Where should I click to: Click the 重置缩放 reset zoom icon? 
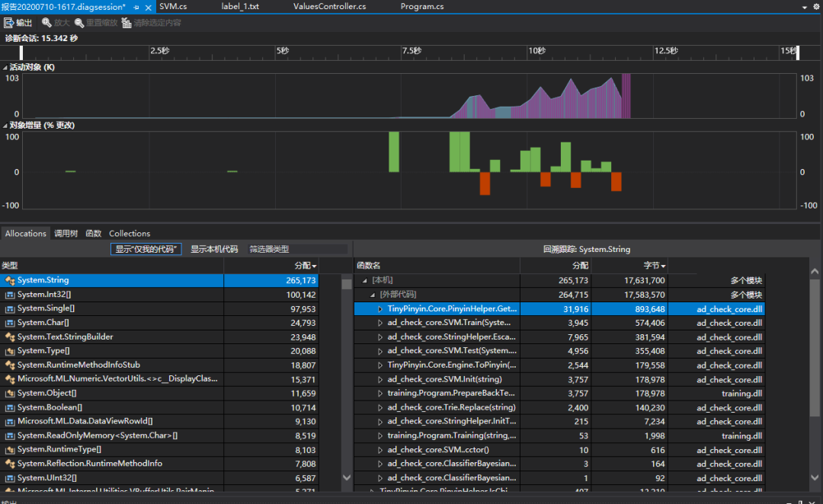(79, 23)
